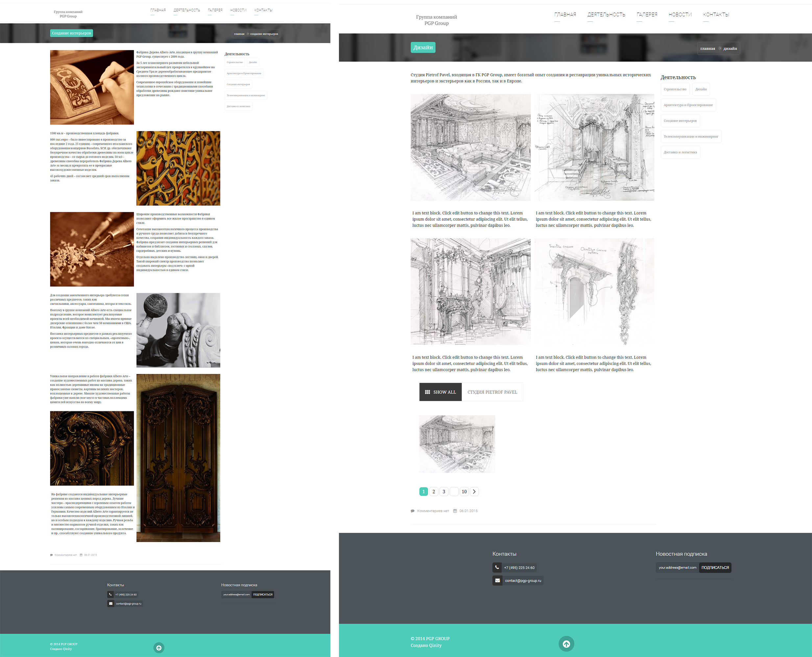Go to next page using pagination arrow

click(474, 491)
